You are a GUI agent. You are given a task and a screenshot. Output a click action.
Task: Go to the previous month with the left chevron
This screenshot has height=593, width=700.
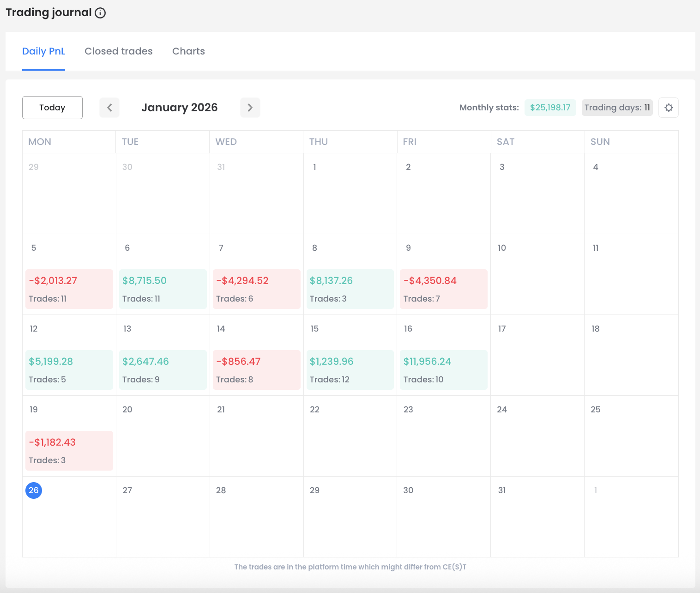[x=109, y=107]
